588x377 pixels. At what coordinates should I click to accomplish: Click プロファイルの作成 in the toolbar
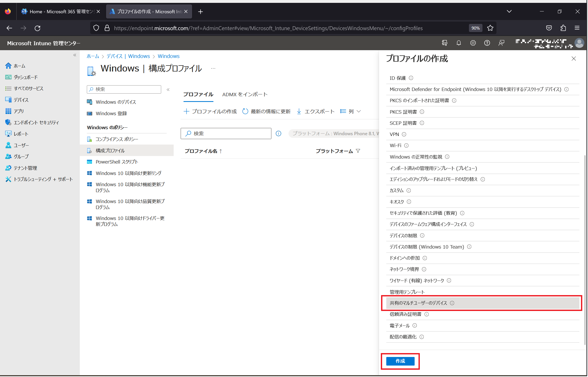coord(210,112)
